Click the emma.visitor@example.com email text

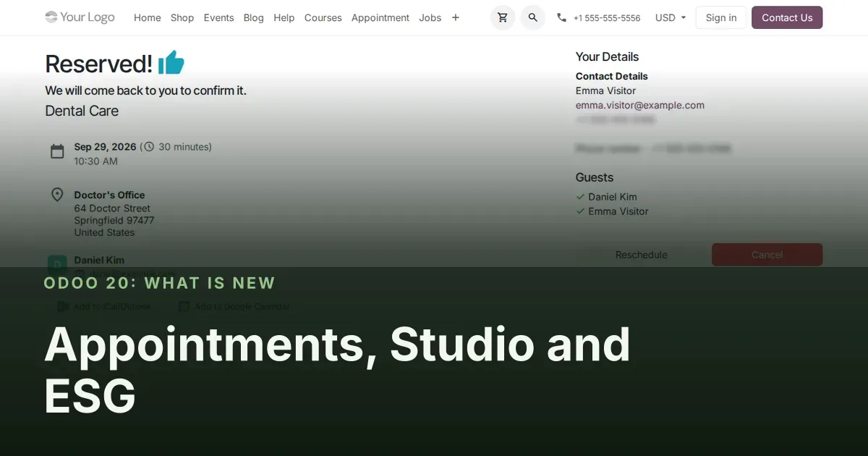tap(640, 105)
